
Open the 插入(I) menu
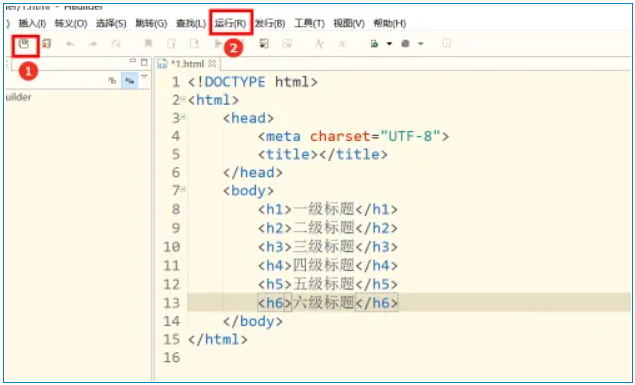coord(32,23)
